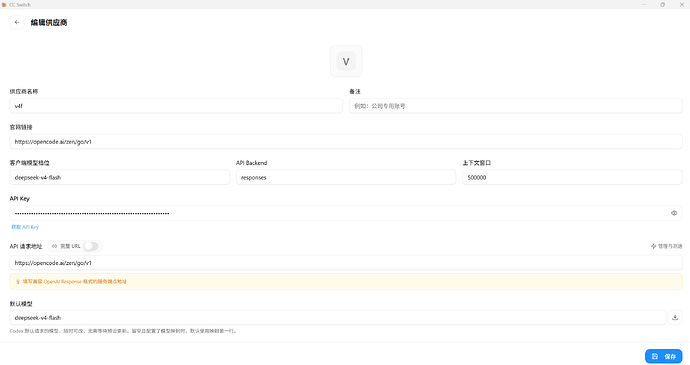Click the CC Switch app icon in title bar

point(4,4)
